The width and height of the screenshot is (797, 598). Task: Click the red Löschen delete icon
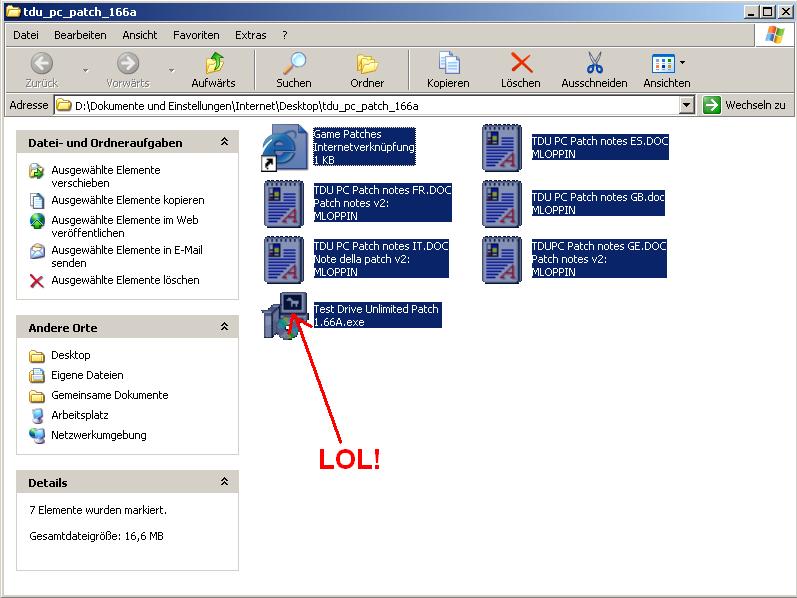(521, 64)
